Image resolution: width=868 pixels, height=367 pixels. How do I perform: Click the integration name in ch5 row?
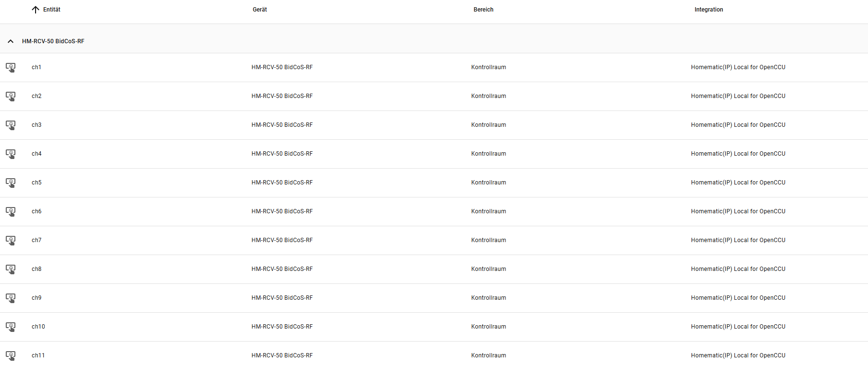[x=738, y=183]
